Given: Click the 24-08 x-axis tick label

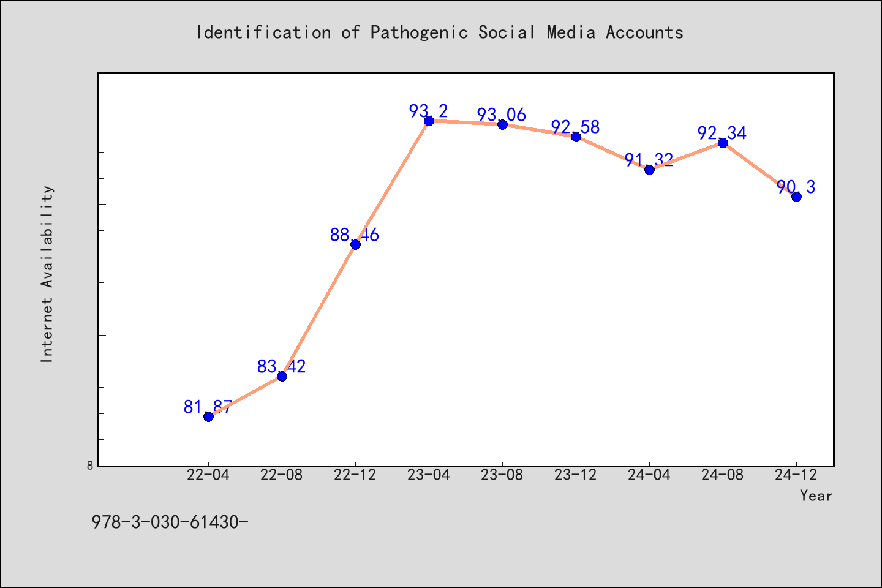Looking at the screenshot, I should pyautogui.click(x=723, y=475).
